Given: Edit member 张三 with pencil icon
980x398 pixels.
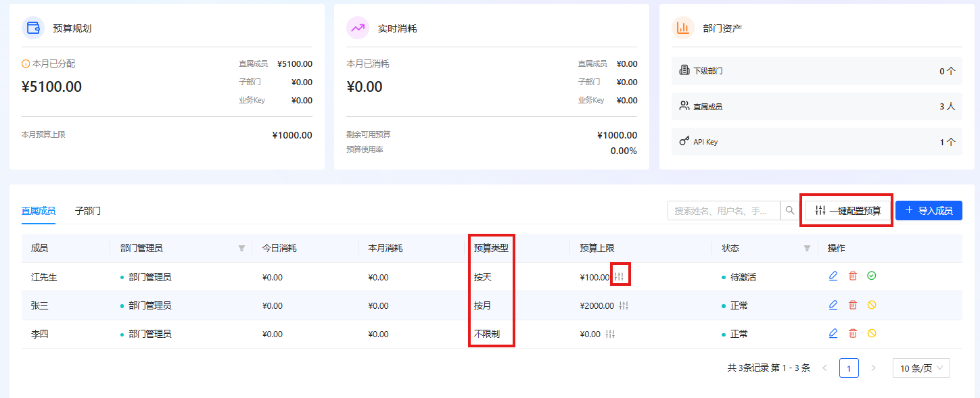Looking at the screenshot, I should point(833,305).
